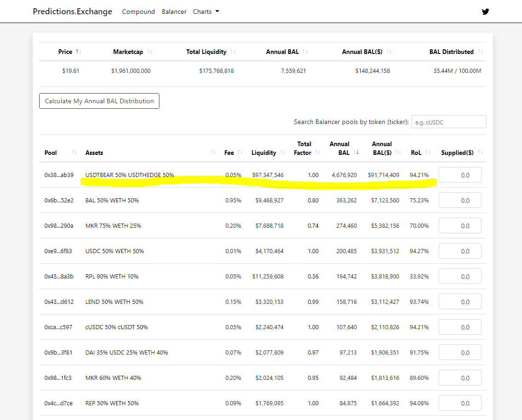Go to Predictions.Exchange home link

coord(72,12)
